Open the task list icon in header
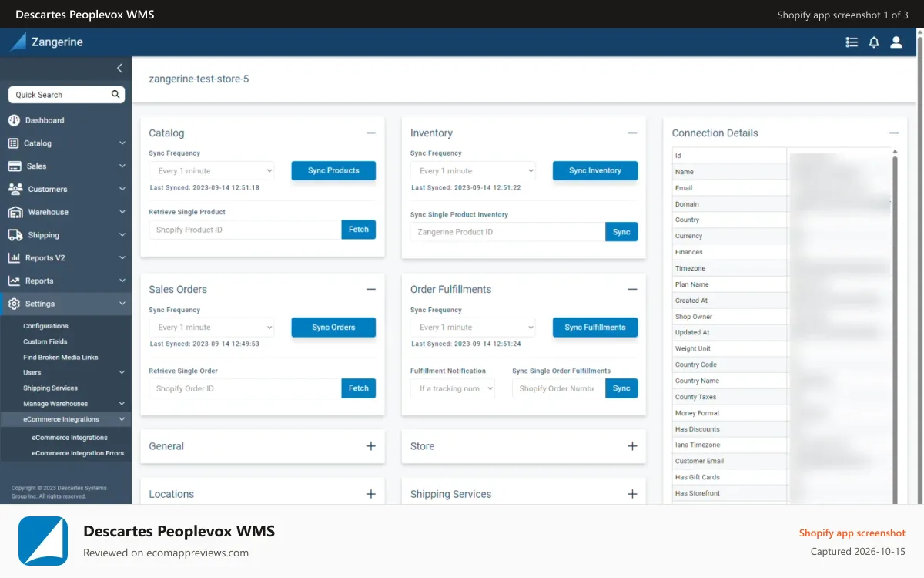Image resolution: width=924 pixels, height=578 pixels. (852, 42)
